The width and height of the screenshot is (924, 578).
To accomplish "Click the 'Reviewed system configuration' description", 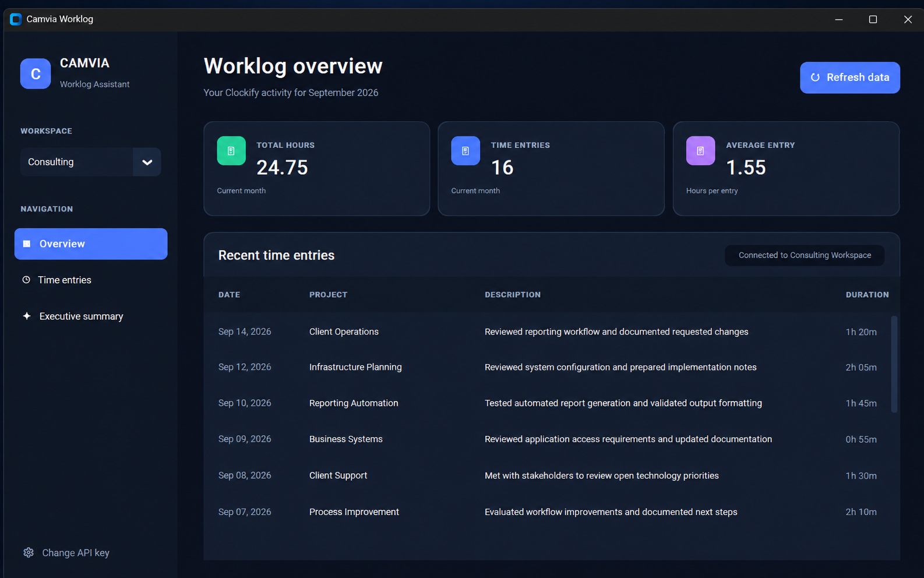I will click(620, 367).
